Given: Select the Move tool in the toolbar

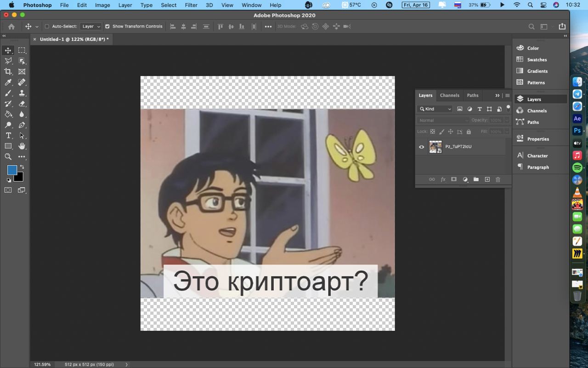Looking at the screenshot, I should point(8,50).
